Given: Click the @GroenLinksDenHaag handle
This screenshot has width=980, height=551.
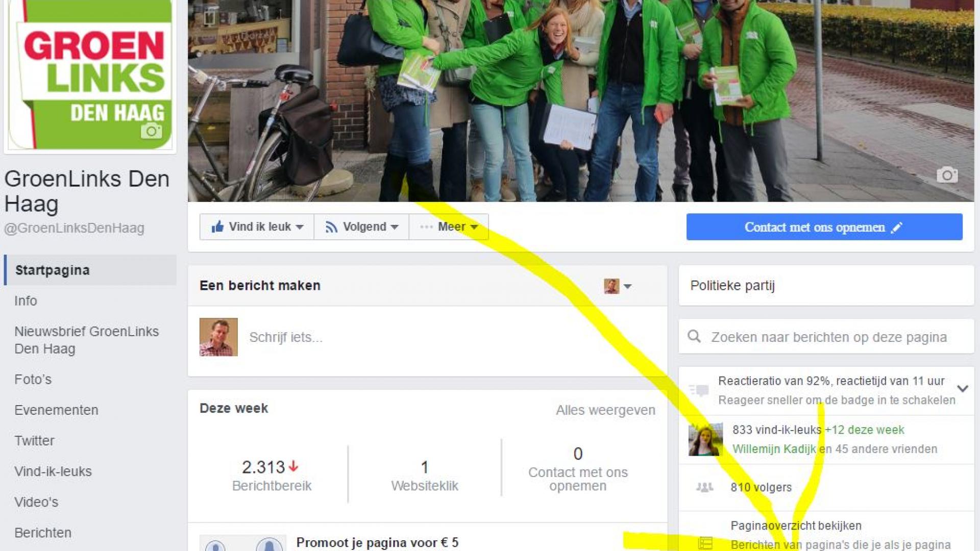Looking at the screenshot, I should (75, 228).
